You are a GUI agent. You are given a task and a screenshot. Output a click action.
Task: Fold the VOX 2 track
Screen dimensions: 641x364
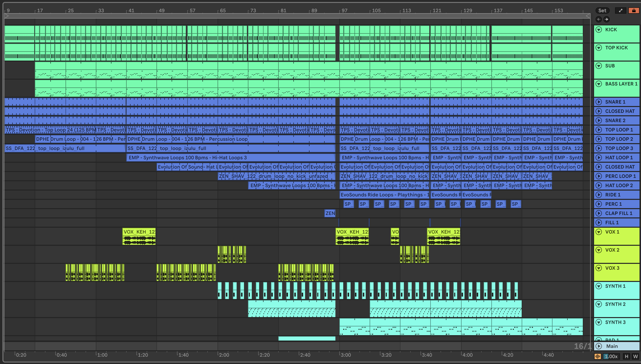(598, 250)
